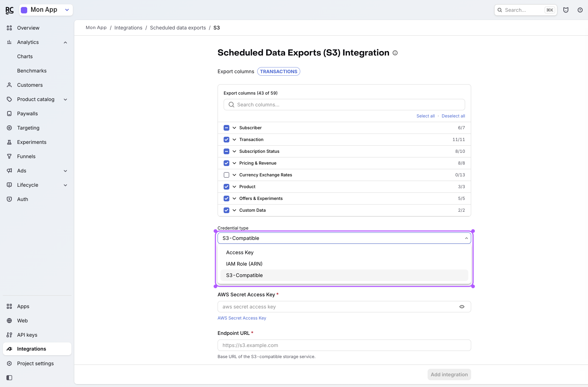The width and height of the screenshot is (588, 387).
Task: Click the Funnels filter icon
Action: (9, 156)
